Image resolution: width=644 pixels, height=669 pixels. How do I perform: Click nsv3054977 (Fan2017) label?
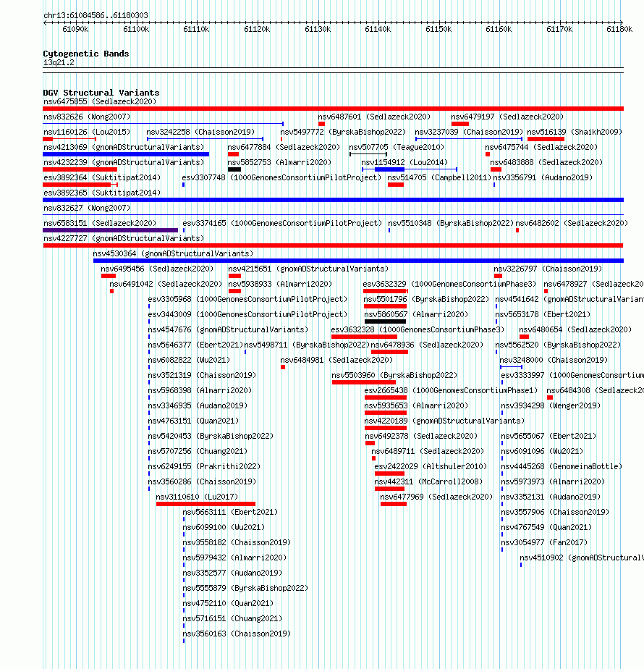tap(543, 543)
